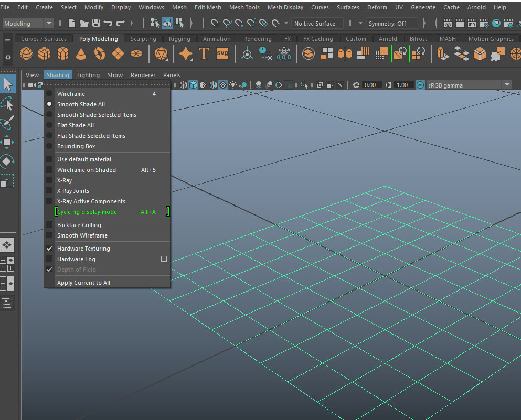This screenshot has height=420, width=521.
Task: Select the Wireframe shading radio option
Action: 49,94
